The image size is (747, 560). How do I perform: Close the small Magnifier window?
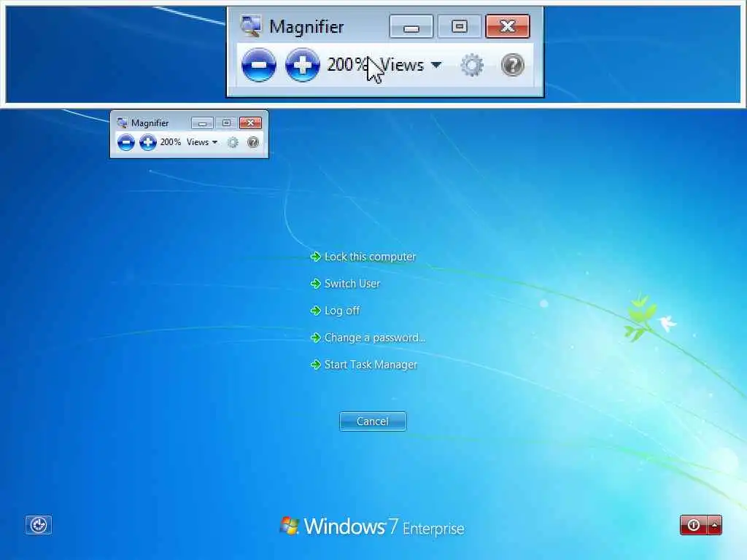[x=251, y=123]
